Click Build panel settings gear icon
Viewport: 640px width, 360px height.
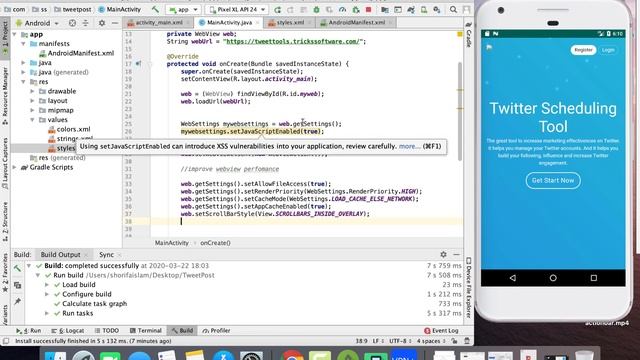pos(443,254)
